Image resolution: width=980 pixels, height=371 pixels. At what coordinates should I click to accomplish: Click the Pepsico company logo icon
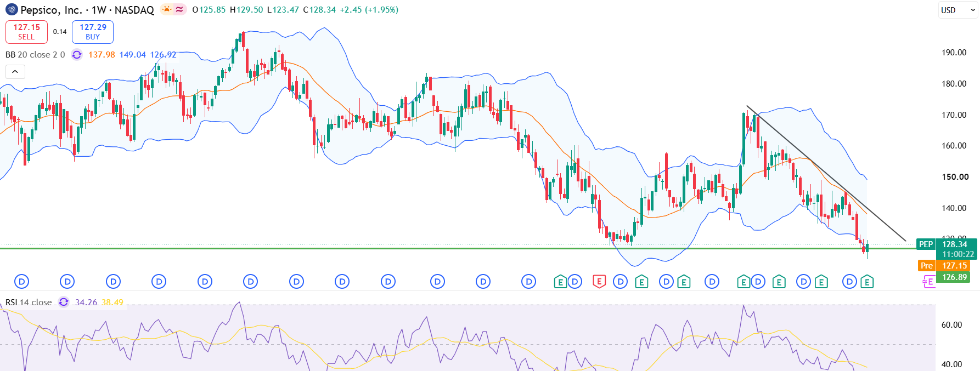(x=12, y=10)
